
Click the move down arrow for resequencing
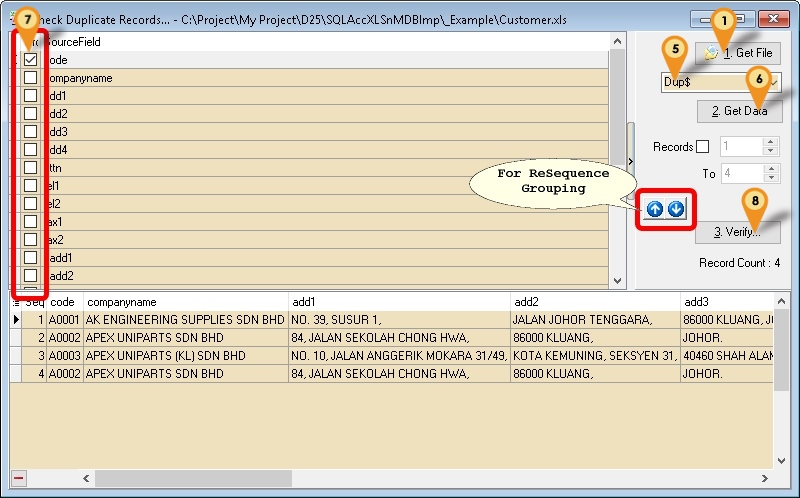pos(676,209)
